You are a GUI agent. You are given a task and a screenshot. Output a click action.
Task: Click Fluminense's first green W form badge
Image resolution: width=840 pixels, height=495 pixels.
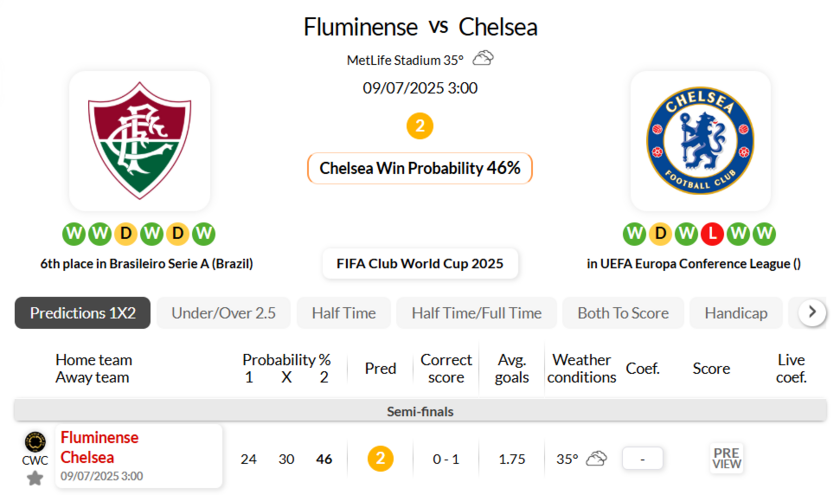point(74,234)
